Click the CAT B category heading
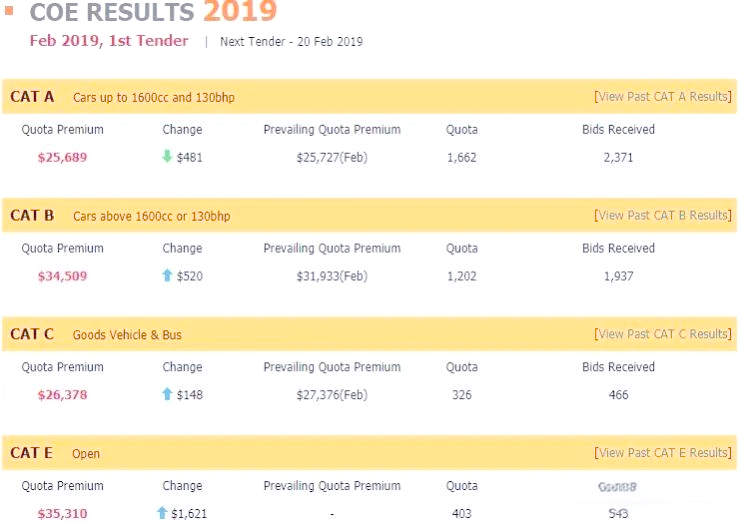 pos(32,215)
